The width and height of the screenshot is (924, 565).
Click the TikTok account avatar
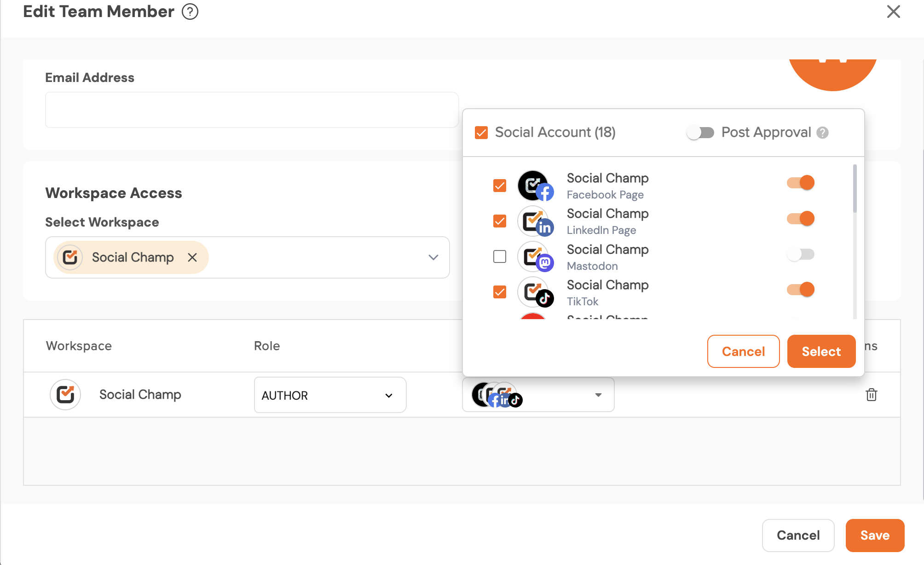534,292
